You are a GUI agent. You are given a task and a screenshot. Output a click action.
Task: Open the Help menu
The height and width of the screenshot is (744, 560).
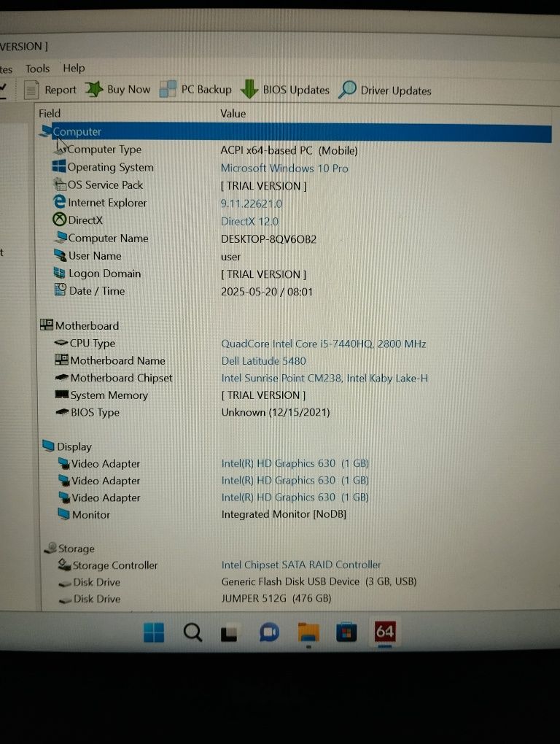(x=74, y=69)
